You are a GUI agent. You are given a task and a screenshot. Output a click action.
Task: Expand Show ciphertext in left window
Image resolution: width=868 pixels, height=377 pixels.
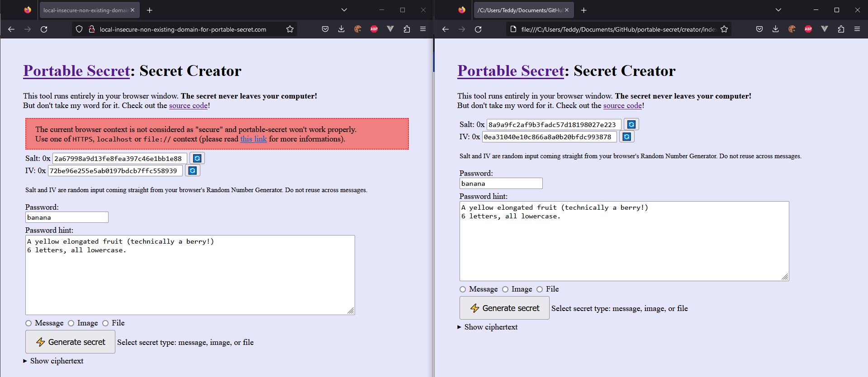pyautogui.click(x=53, y=361)
